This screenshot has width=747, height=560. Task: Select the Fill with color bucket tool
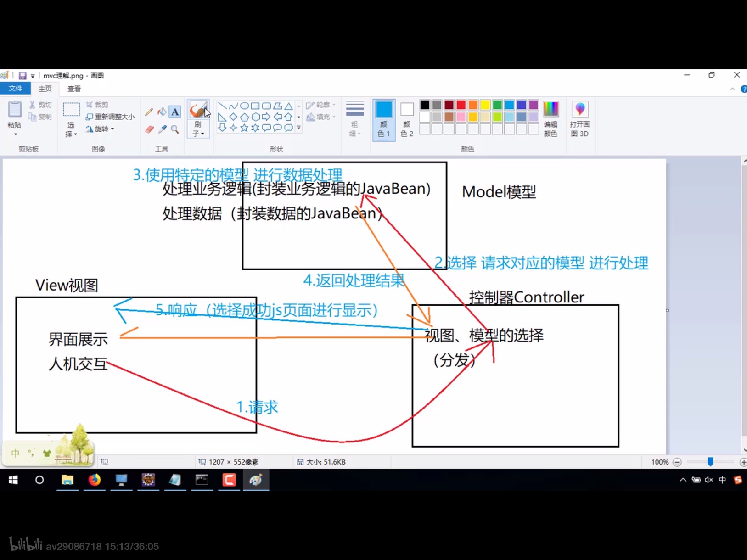[162, 112]
